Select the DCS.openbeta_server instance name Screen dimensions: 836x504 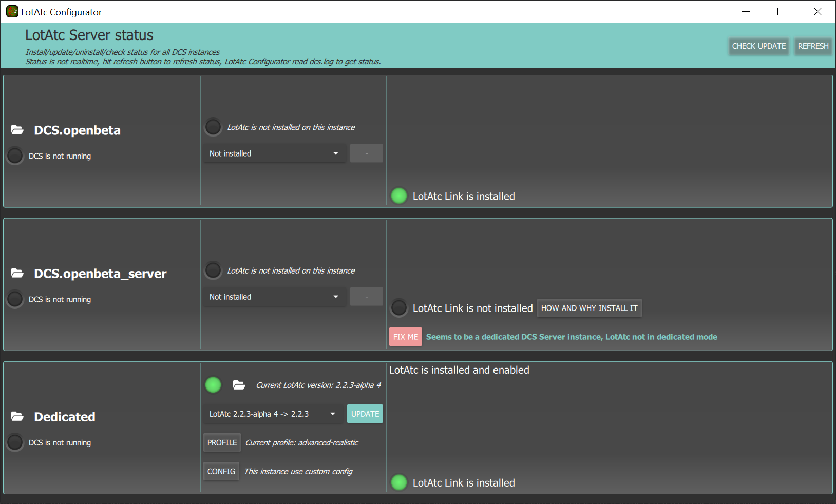pos(101,274)
